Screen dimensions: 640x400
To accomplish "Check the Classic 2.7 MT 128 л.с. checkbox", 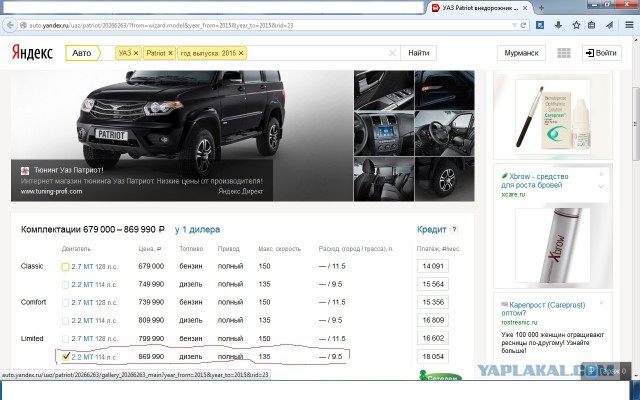I will coord(66,267).
